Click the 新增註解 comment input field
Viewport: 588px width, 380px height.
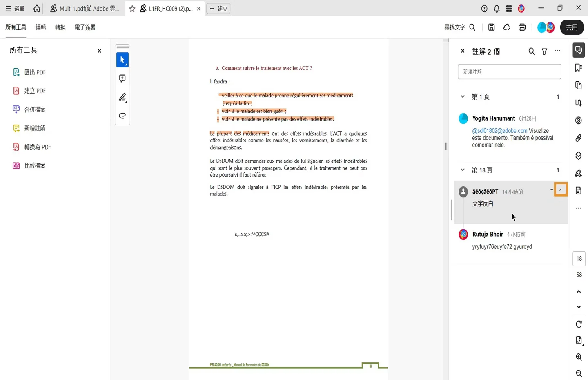point(509,72)
